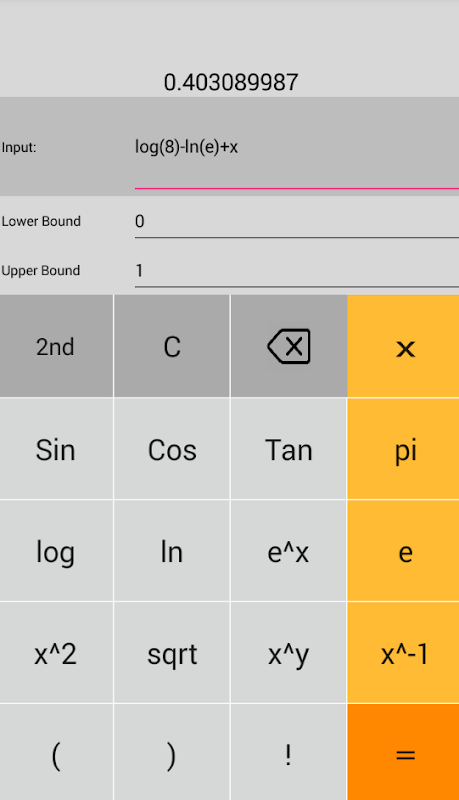The image size is (459, 800).
Task: Tap the x^y power key
Action: tap(289, 653)
